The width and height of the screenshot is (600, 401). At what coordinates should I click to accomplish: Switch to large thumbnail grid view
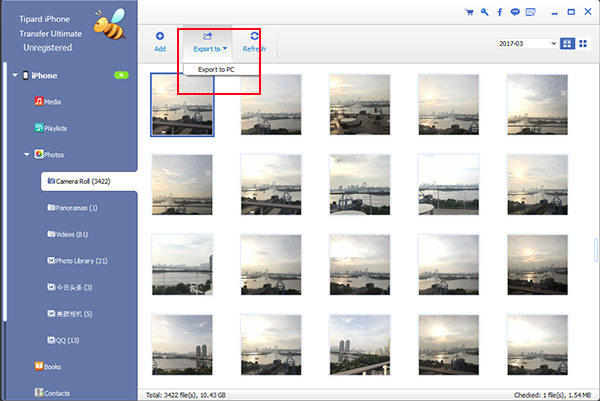pos(567,44)
